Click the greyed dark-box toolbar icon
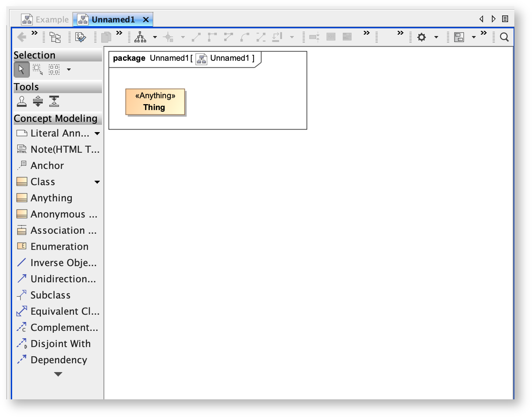Viewport: 532px width, 417px height. 347,37
